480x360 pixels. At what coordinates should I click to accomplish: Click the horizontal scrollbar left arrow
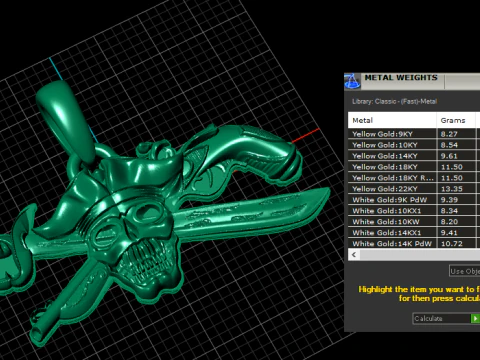354,255
